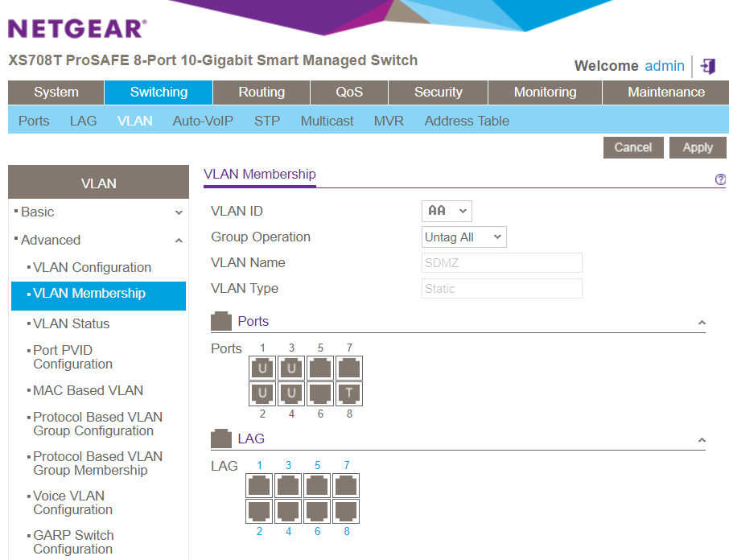
Task: Toggle membership of LAG 5
Action: (x=317, y=486)
